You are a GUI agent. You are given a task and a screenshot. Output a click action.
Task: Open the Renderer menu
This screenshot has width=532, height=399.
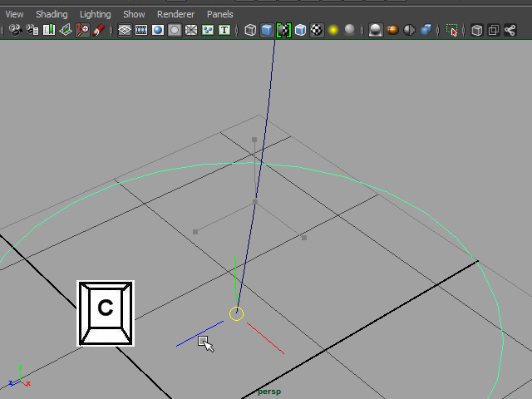175,14
